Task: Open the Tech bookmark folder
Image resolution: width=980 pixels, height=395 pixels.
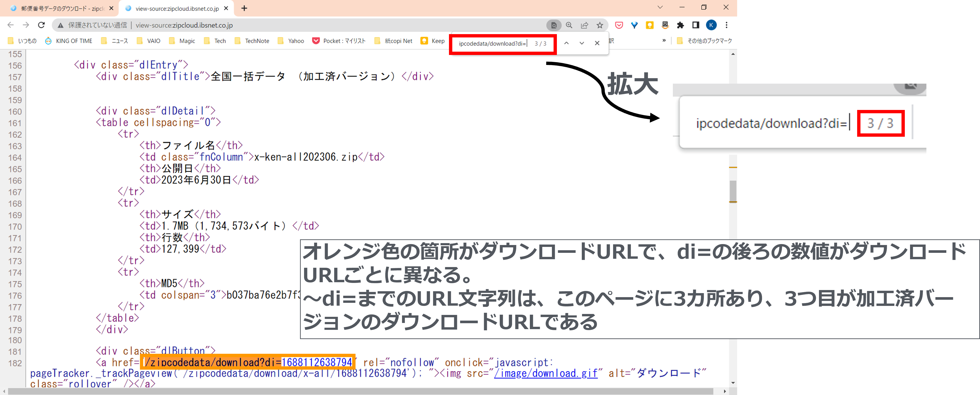Action: (215, 41)
